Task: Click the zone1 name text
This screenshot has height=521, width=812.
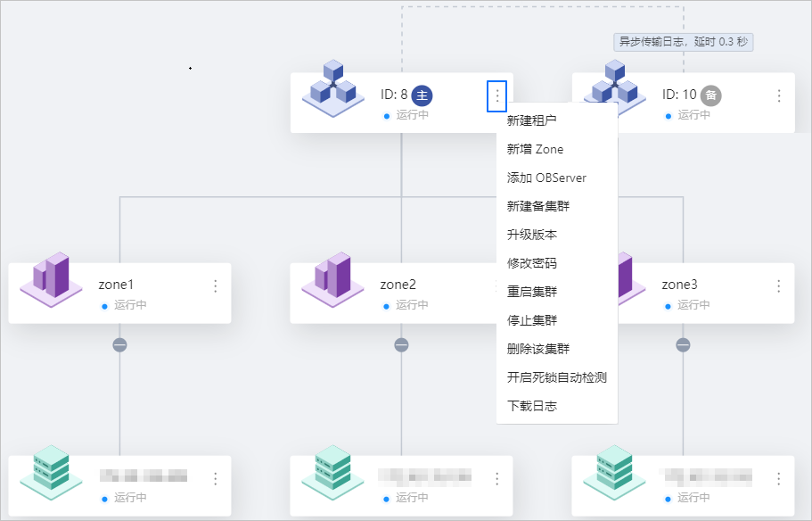Action: pos(116,285)
